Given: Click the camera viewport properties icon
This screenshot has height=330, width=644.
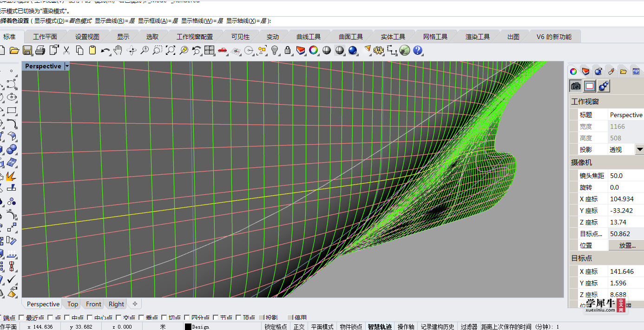Looking at the screenshot, I should (x=576, y=86).
